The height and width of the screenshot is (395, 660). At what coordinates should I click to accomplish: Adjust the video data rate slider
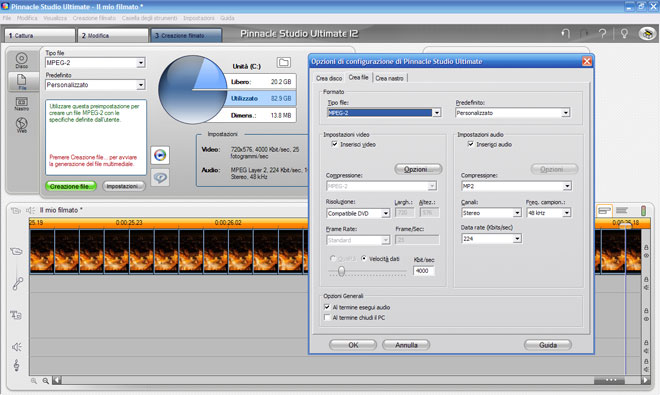tap(341, 271)
